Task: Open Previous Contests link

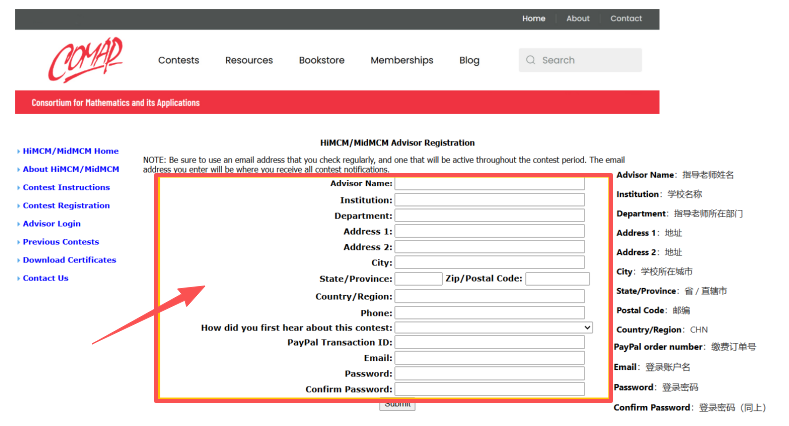Action: point(61,241)
